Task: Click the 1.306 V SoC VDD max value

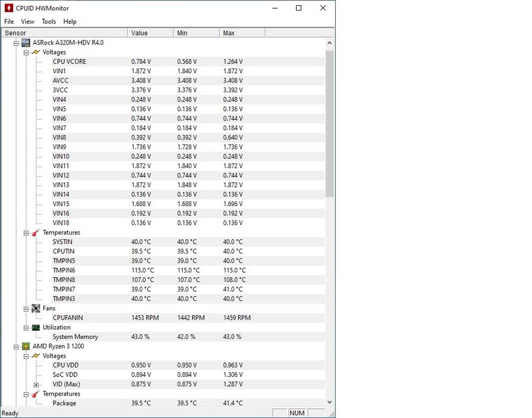Action: (233, 375)
